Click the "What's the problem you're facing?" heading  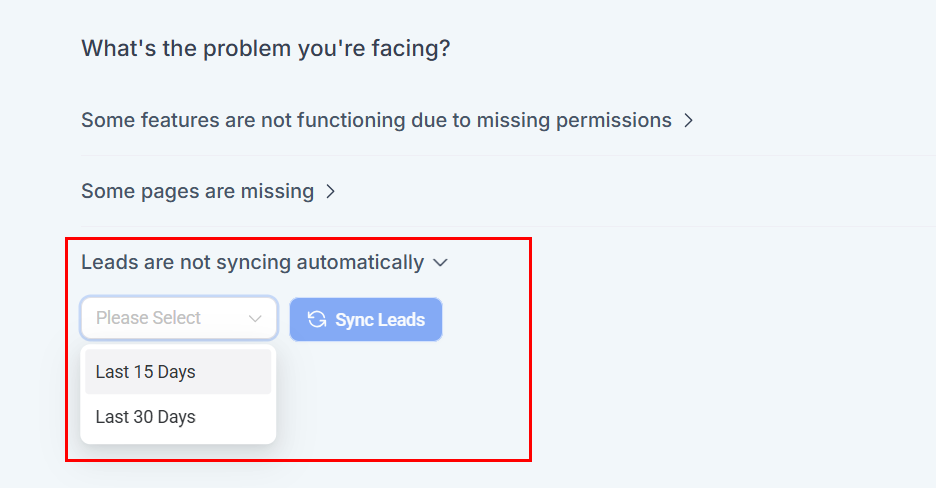point(265,48)
